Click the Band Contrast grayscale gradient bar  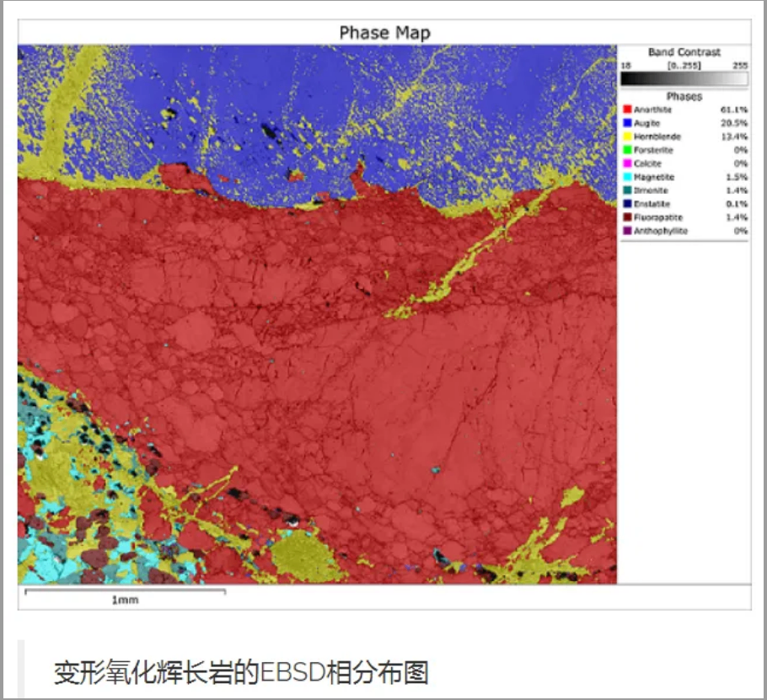click(684, 79)
